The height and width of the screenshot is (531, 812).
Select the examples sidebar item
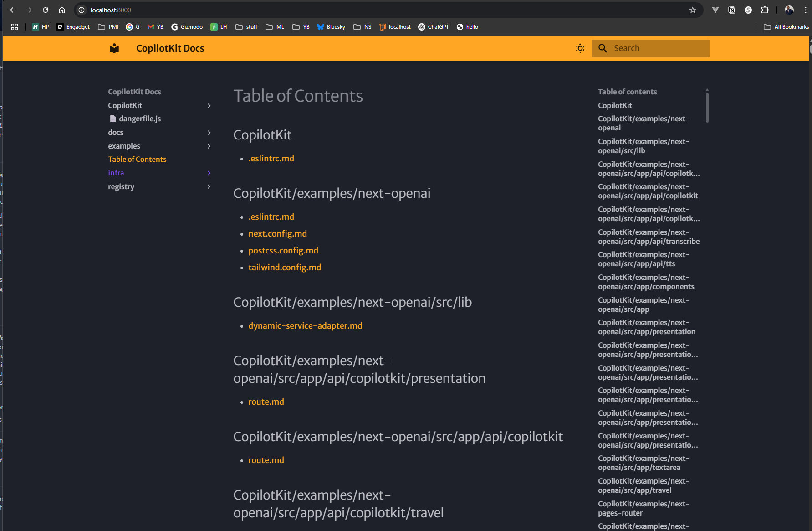coord(124,146)
